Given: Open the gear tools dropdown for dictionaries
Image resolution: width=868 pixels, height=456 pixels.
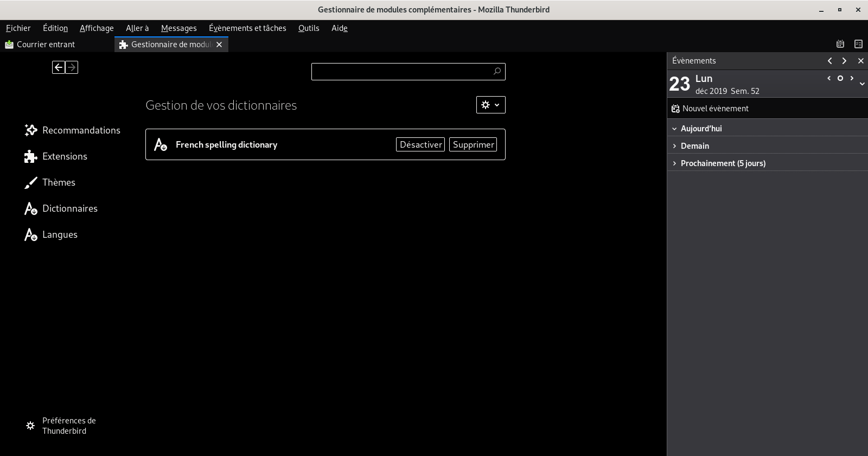Looking at the screenshot, I should pos(491,105).
